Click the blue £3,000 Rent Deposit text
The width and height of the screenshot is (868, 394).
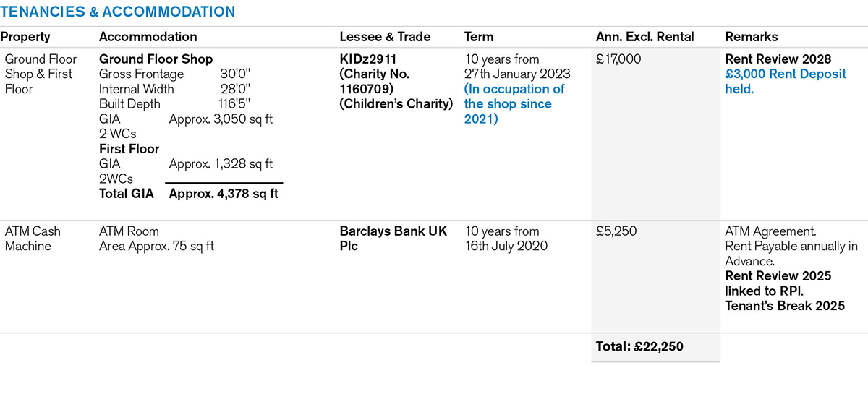click(x=786, y=82)
